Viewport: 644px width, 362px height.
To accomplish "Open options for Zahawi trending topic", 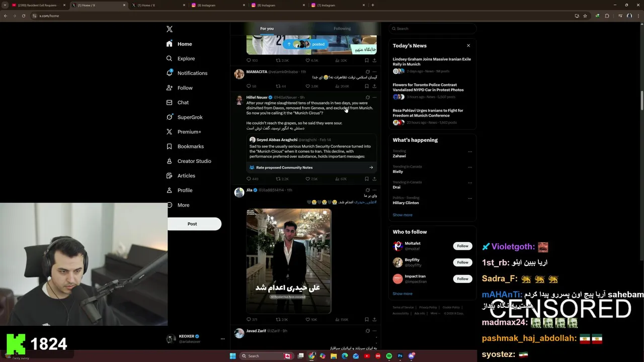I will (470, 151).
